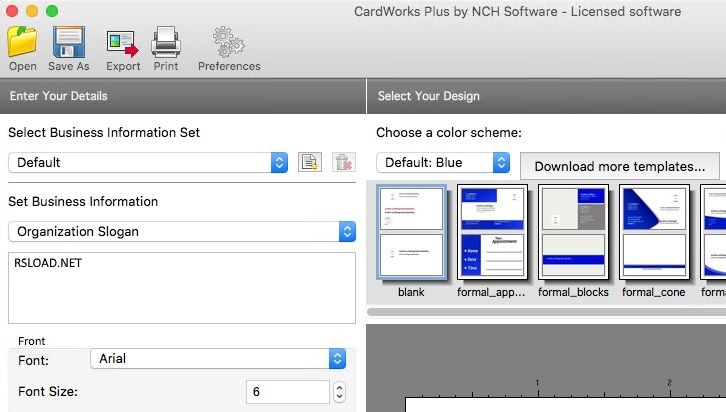Image resolution: width=726 pixels, height=412 pixels.
Task: Open Preferences gear icon
Action: click(229, 42)
